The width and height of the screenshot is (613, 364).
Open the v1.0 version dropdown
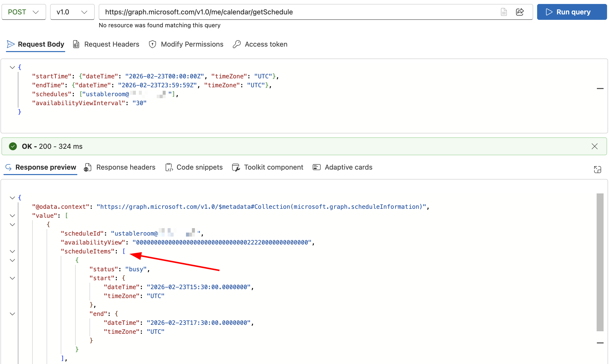pos(72,12)
